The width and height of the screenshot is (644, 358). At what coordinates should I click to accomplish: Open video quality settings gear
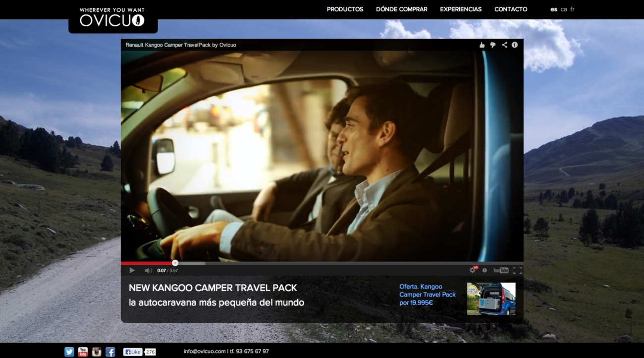tap(472, 270)
